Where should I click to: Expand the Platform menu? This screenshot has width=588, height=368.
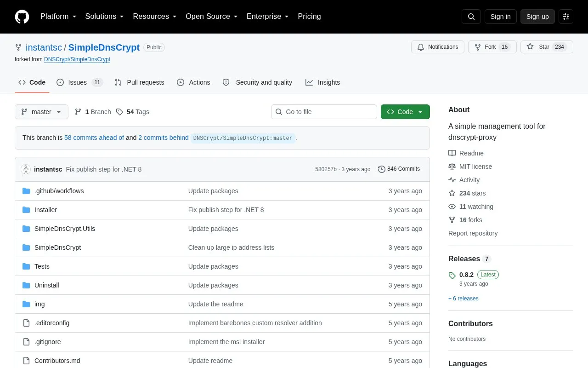[58, 17]
